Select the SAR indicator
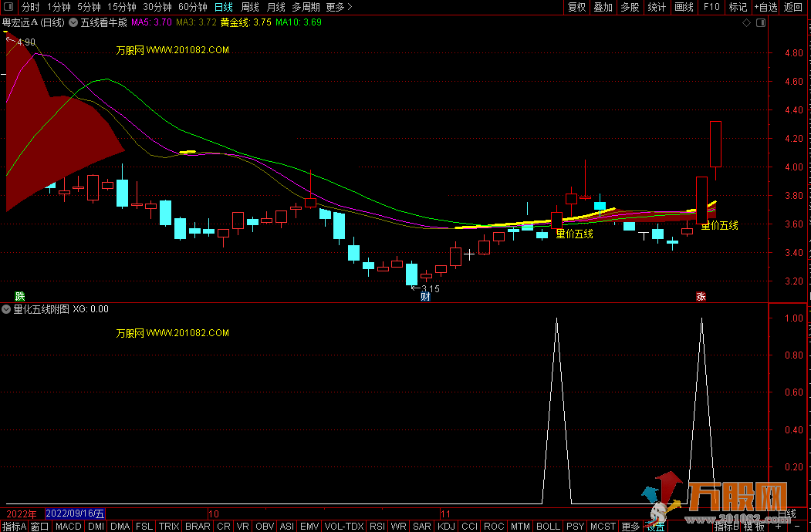Image resolution: width=811 pixels, height=532 pixels. point(422,527)
